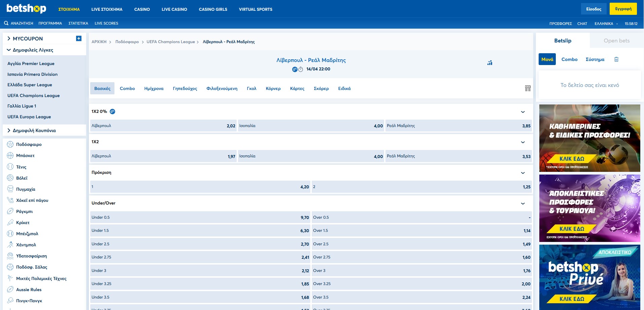Switch to the Κόρνερ markets tab
Image resolution: width=644 pixels, height=310 pixels.
(x=273, y=89)
